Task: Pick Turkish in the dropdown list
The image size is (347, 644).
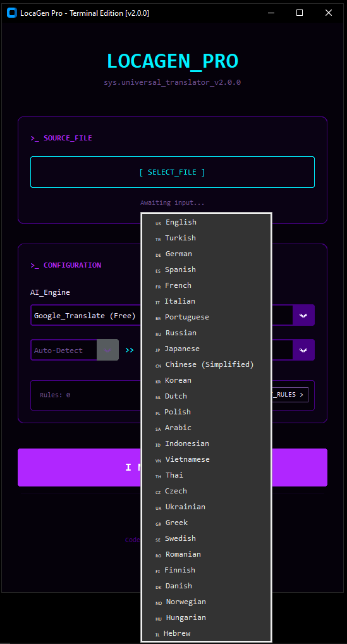Action: click(x=206, y=238)
